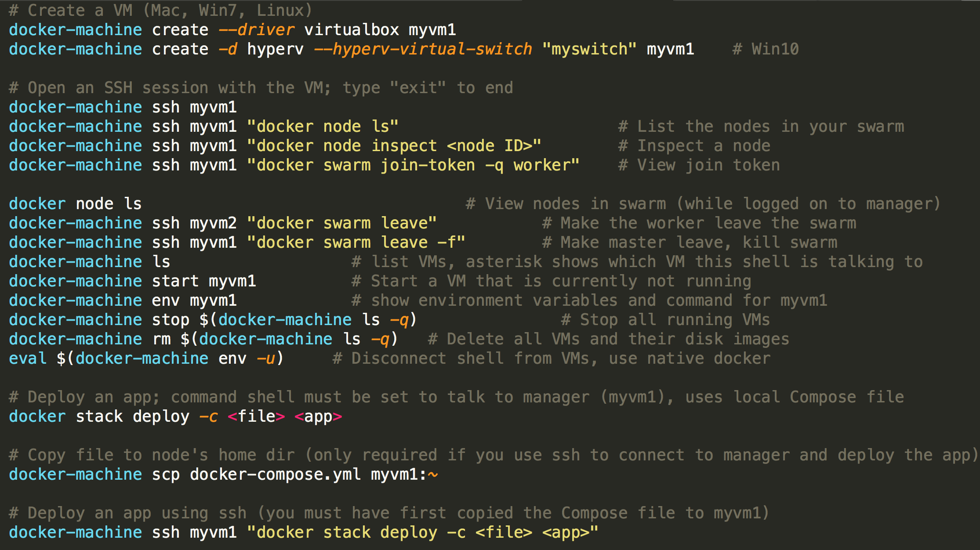Click the "docker node ls" quoted string
The width and height of the screenshot is (980, 550).
coord(323,127)
